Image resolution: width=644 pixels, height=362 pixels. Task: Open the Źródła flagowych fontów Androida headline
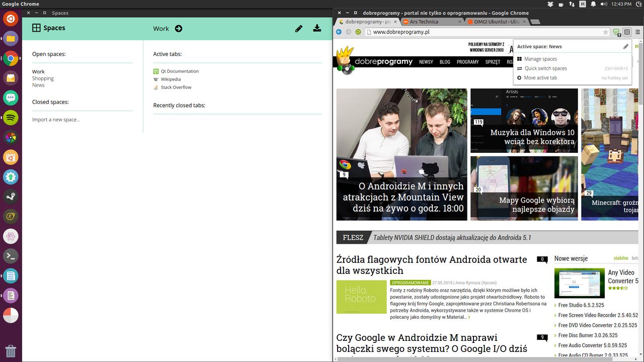[x=432, y=265]
